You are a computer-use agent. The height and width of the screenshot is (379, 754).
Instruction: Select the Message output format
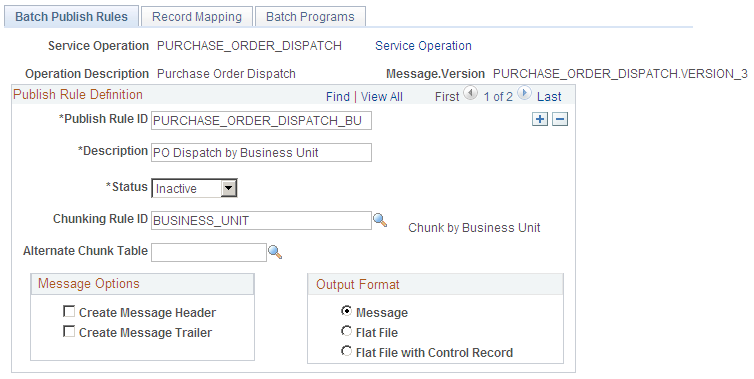coord(346,311)
